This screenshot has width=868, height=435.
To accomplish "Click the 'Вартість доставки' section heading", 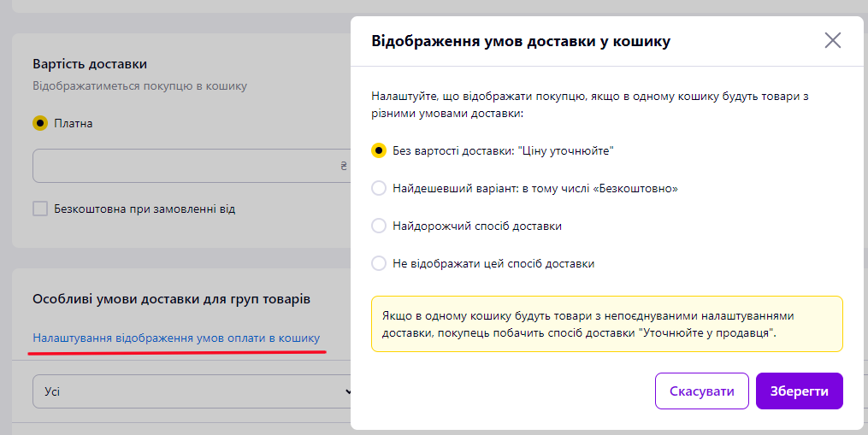I will pos(90,63).
